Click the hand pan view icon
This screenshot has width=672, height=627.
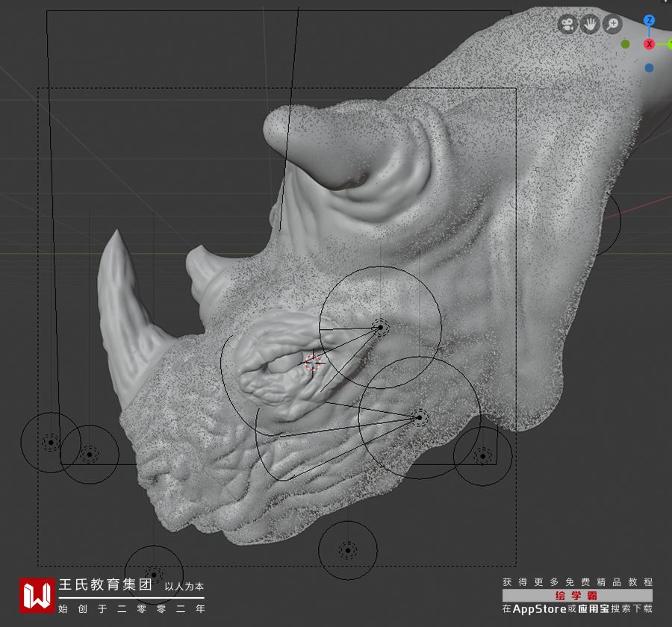tap(590, 24)
